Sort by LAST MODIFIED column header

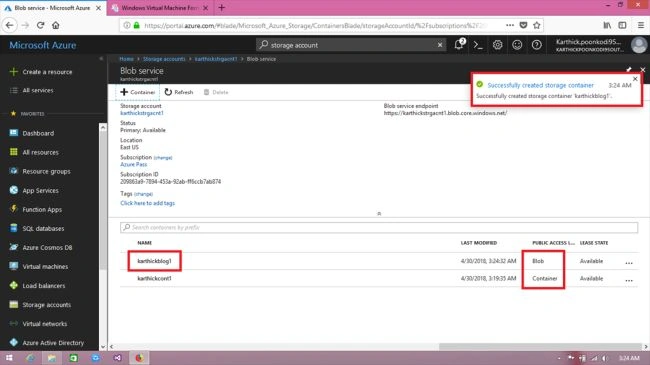479,243
